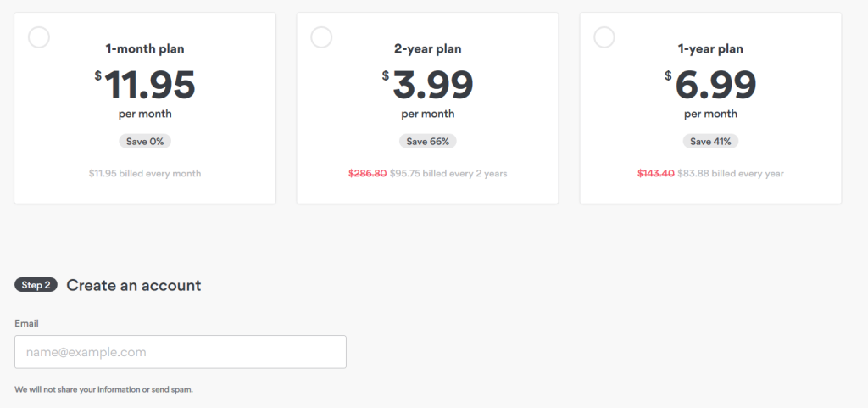Click the $11.95 per month price

pyautogui.click(x=149, y=85)
